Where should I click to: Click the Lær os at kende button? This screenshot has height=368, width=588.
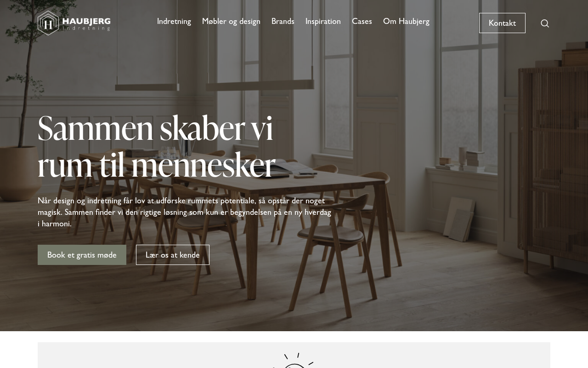173,255
